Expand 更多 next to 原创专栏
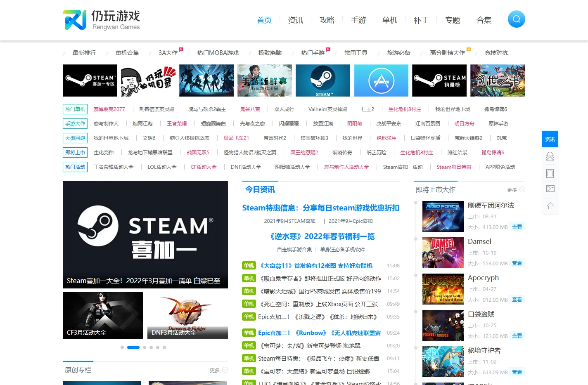The image size is (588, 385). pyautogui.click(x=218, y=370)
